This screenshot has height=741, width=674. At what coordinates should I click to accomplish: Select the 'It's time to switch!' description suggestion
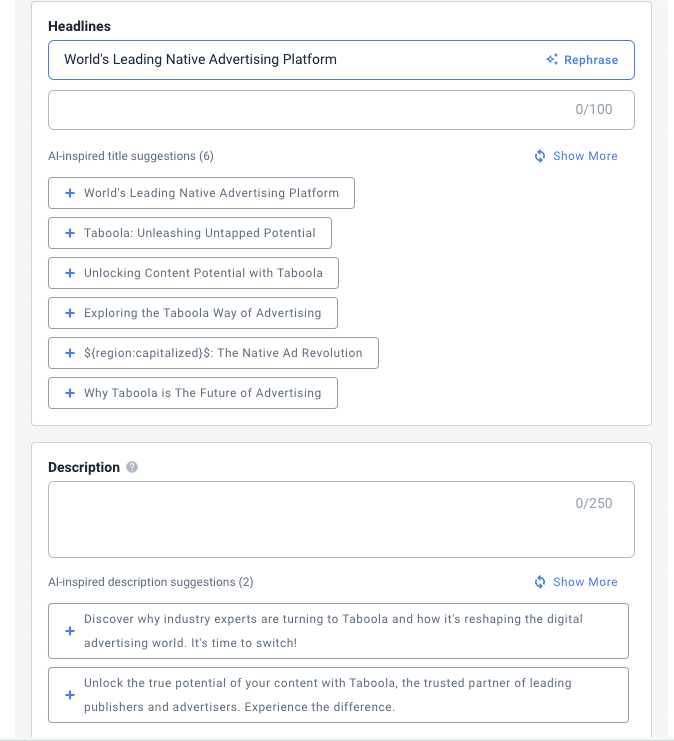(x=338, y=631)
